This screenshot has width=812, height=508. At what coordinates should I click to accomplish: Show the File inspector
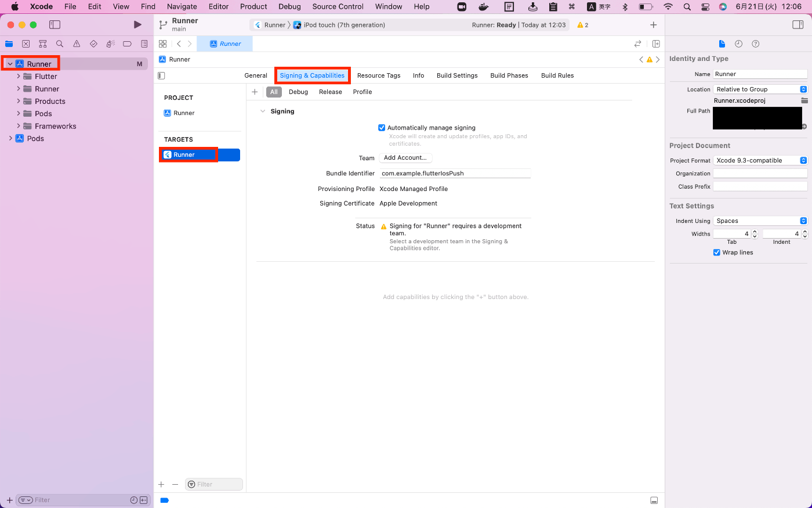pos(722,44)
